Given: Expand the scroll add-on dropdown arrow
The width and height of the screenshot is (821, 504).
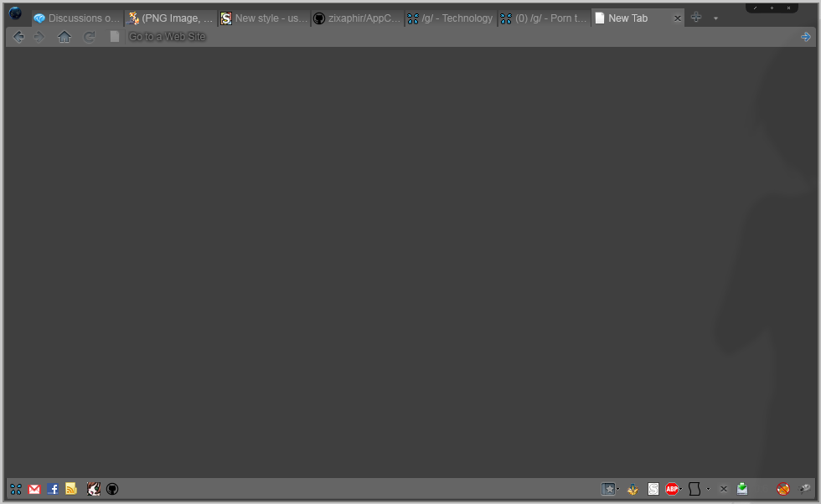Looking at the screenshot, I should [709, 489].
